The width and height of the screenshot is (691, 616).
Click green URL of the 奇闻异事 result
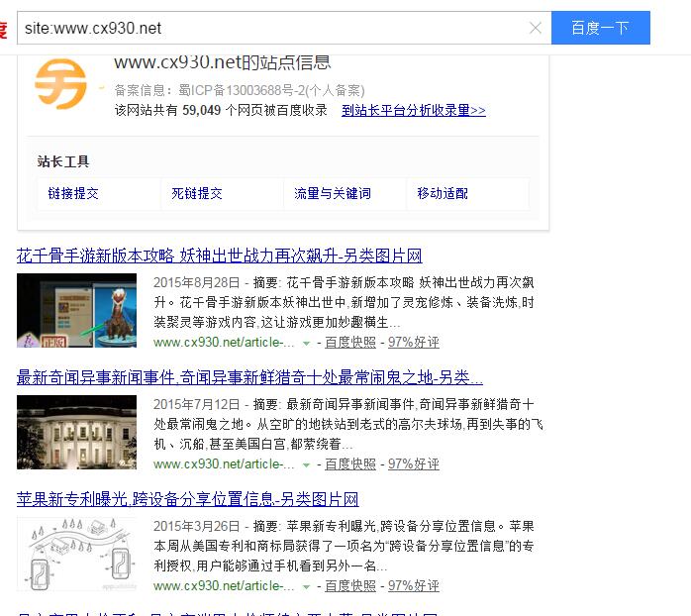tap(224, 463)
